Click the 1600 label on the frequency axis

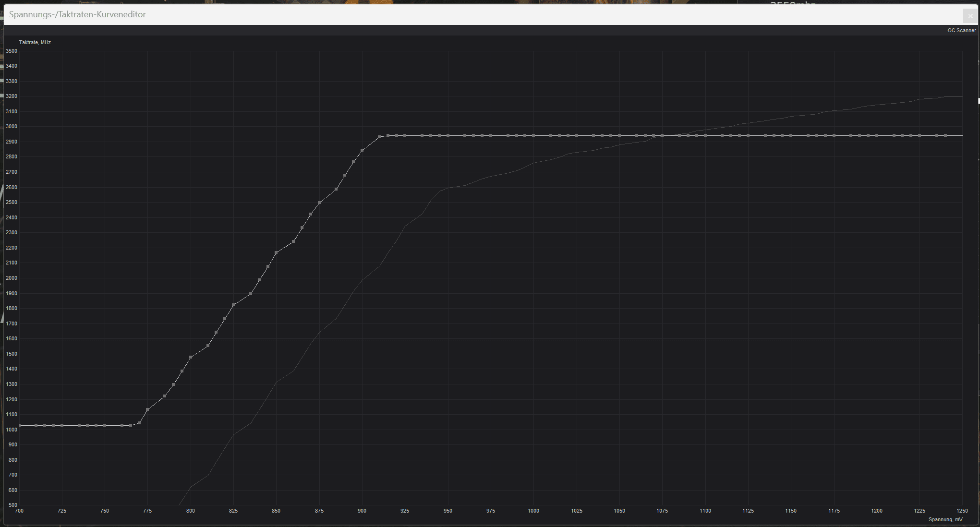pyautogui.click(x=12, y=338)
